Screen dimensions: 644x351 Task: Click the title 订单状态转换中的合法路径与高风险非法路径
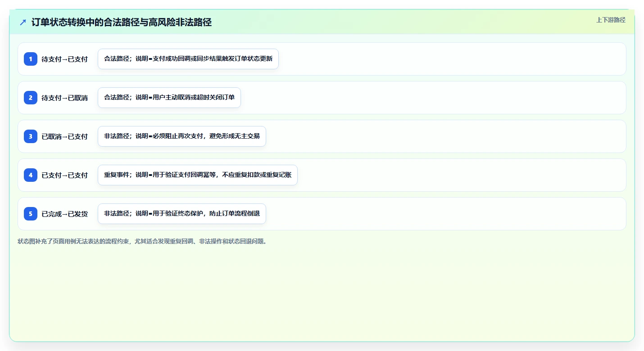coord(122,22)
